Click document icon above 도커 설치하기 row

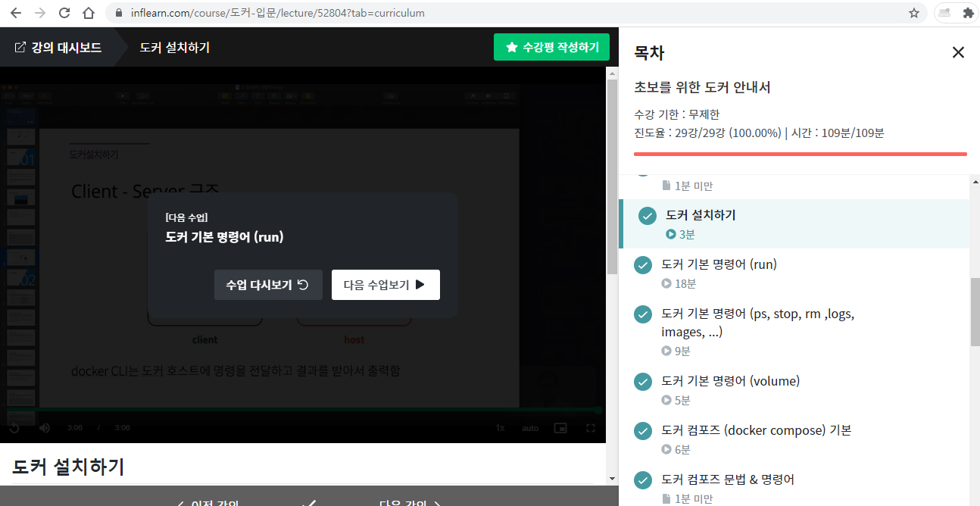(666, 186)
